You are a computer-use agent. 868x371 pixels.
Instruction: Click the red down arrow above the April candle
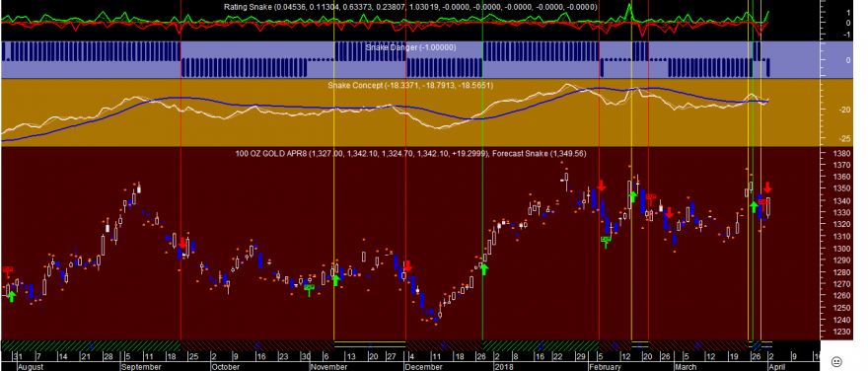pyautogui.click(x=768, y=187)
